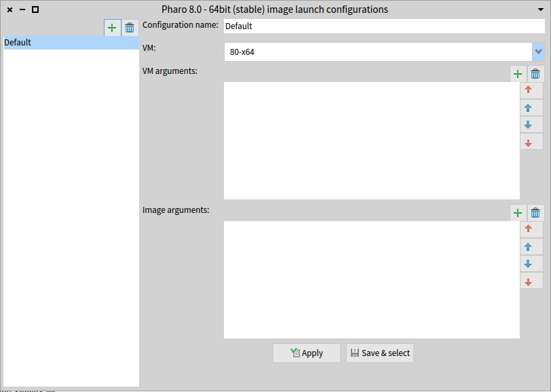Open the VM dropdown arrow

[x=538, y=52]
